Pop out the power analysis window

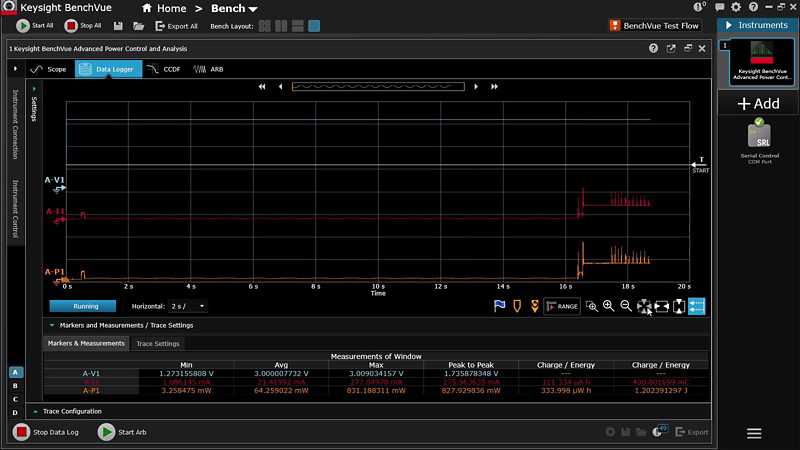(x=671, y=48)
